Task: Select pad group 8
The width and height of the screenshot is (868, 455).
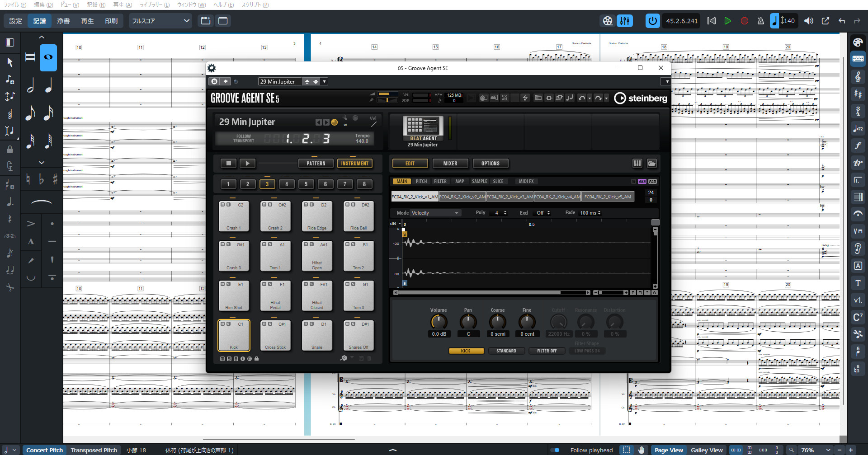Action: point(364,184)
